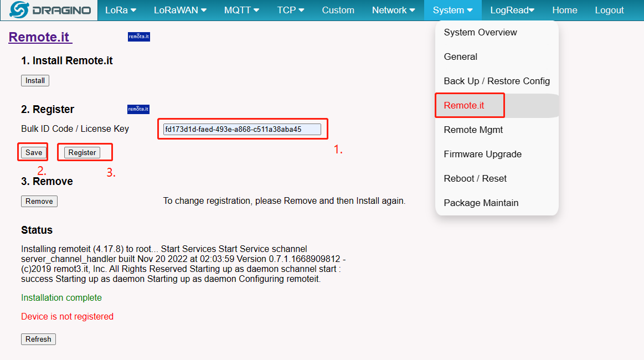Expand the MQTT menu
Screen dimensions: 644x360
241,11
